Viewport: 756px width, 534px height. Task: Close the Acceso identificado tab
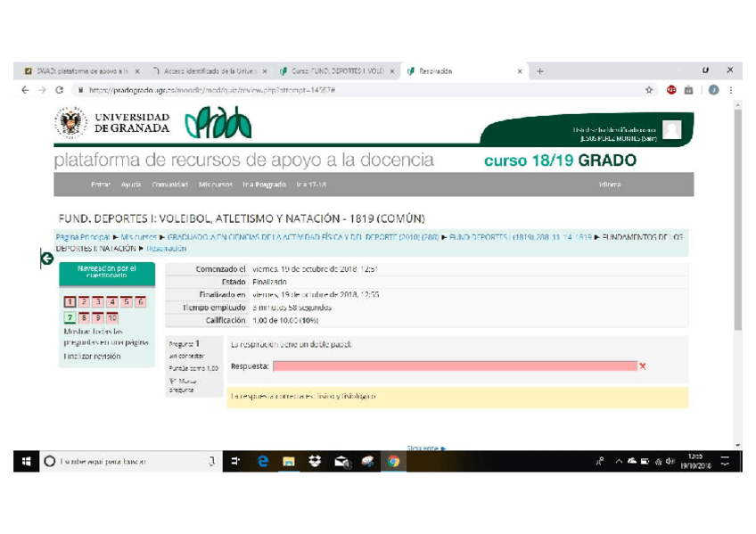point(265,71)
